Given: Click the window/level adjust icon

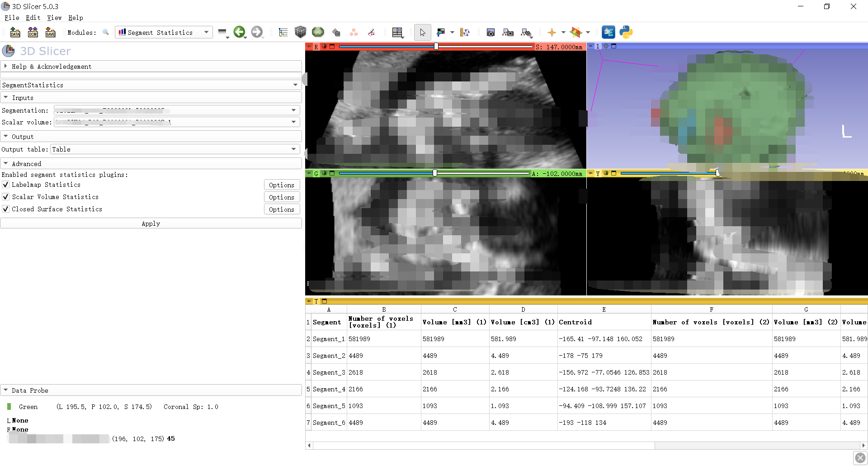Looking at the screenshot, I should 440,32.
